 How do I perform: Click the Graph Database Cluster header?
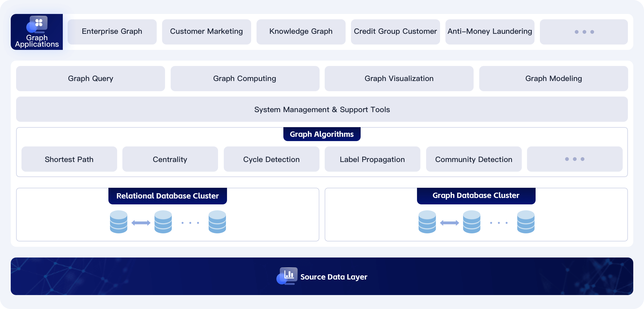(x=476, y=196)
